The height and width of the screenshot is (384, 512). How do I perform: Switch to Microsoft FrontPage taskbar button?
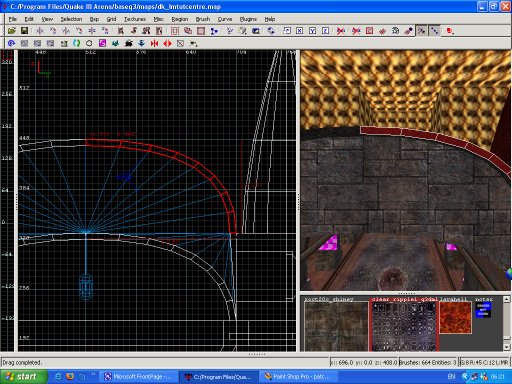(139, 377)
